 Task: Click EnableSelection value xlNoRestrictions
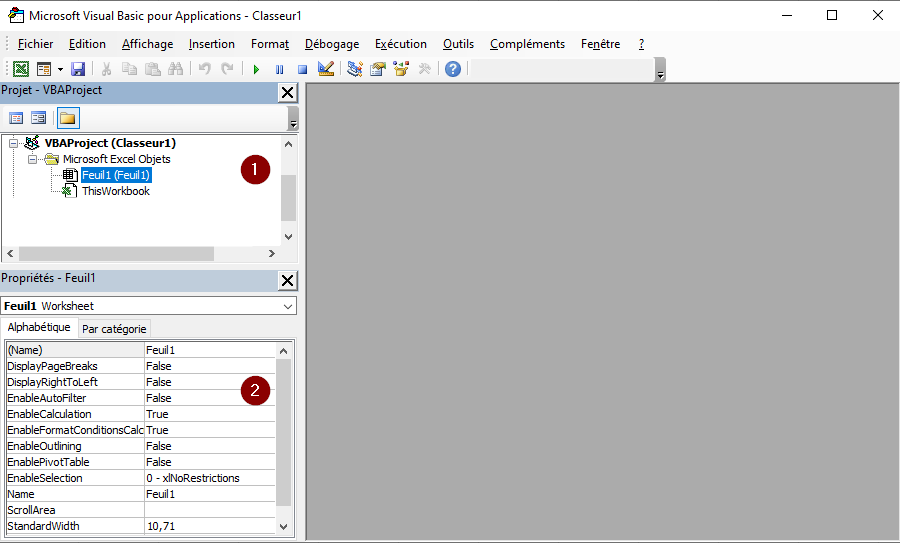pyautogui.click(x=210, y=478)
